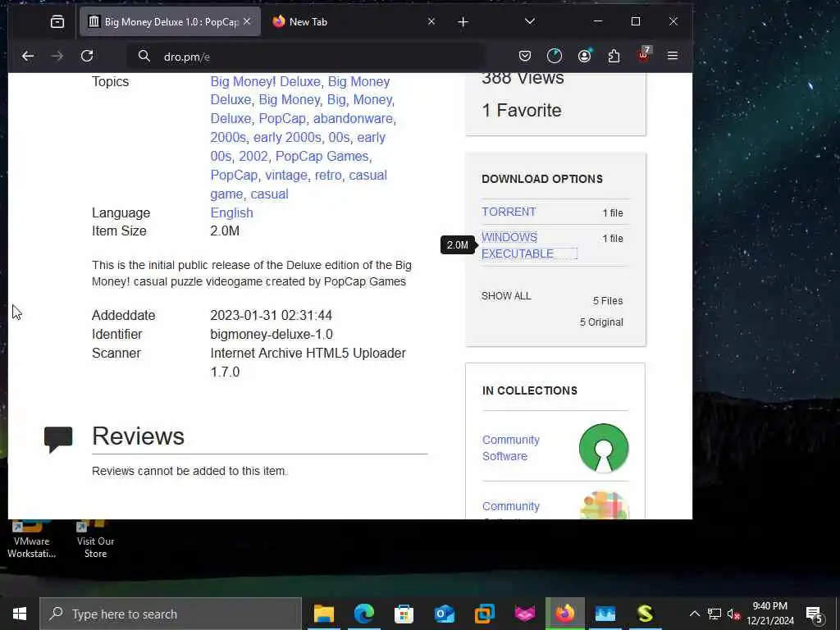Open the Firefox hamburger menu

coord(673,56)
